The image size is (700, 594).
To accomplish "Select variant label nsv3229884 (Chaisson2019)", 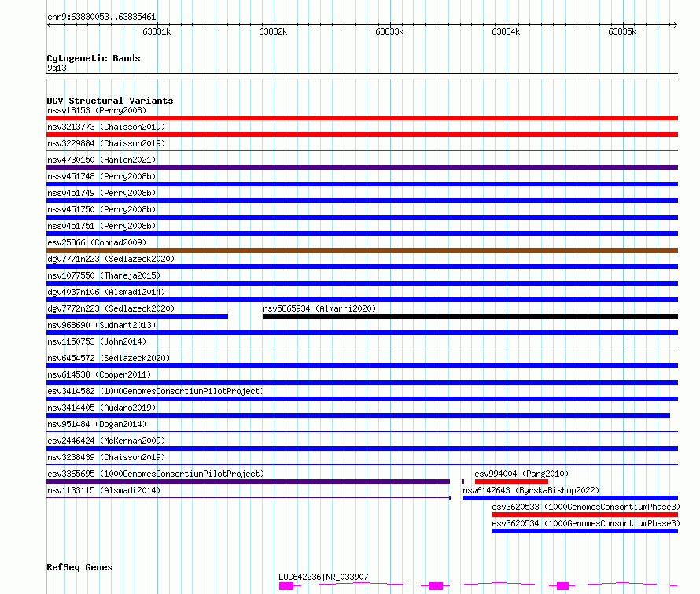I will click(106, 143).
